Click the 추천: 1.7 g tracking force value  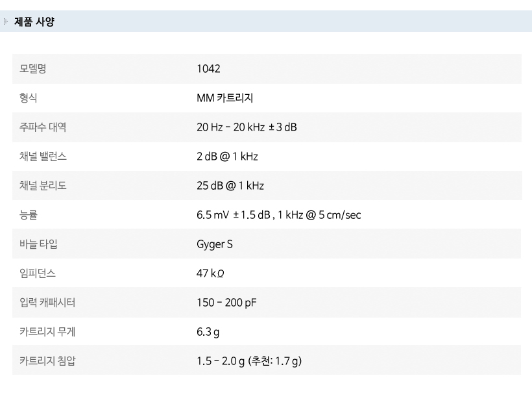point(274,361)
